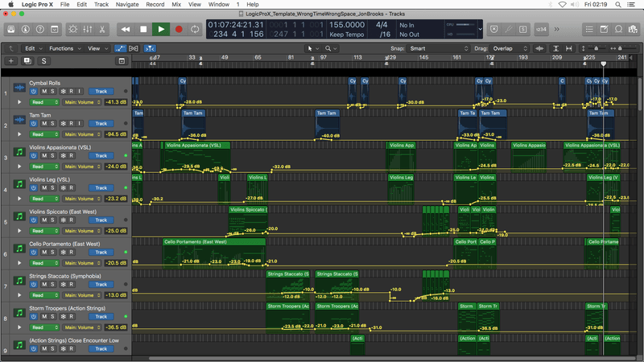Duplicate track button in track header

pyautogui.click(x=27, y=61)
